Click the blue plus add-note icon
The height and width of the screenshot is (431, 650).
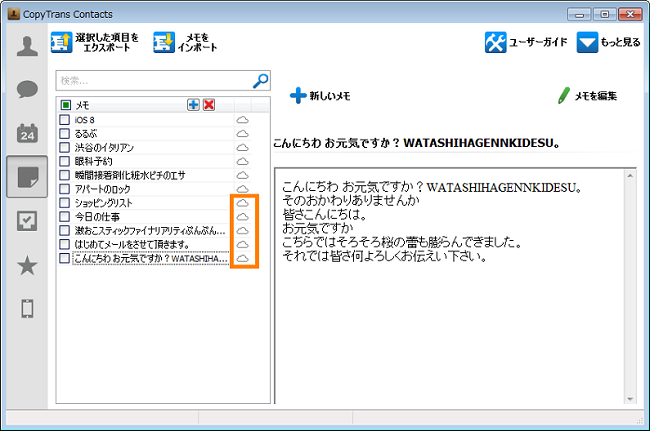point(193,105)
